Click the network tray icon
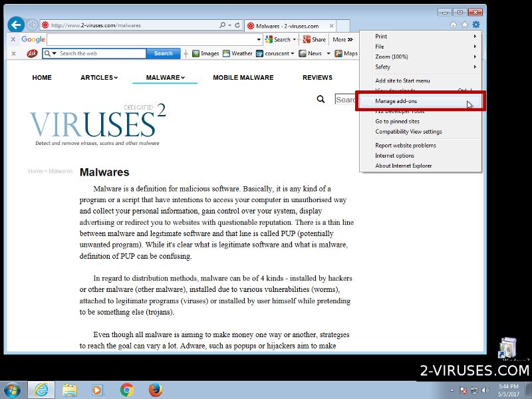 point(474,390)
